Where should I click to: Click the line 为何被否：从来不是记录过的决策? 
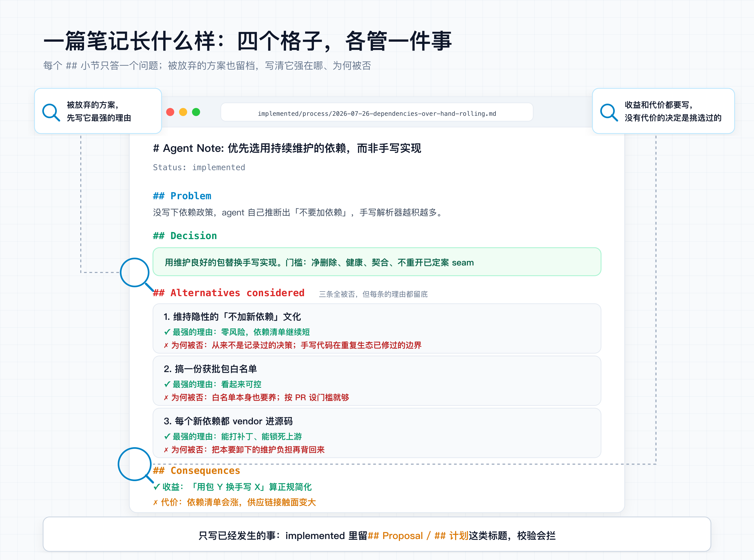(293, 345)
